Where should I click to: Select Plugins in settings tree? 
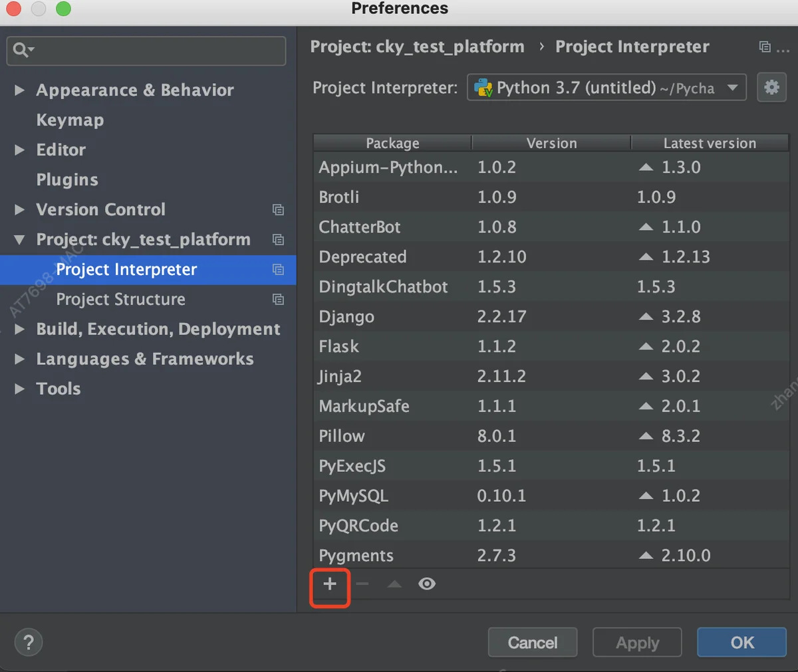(67, 180)
